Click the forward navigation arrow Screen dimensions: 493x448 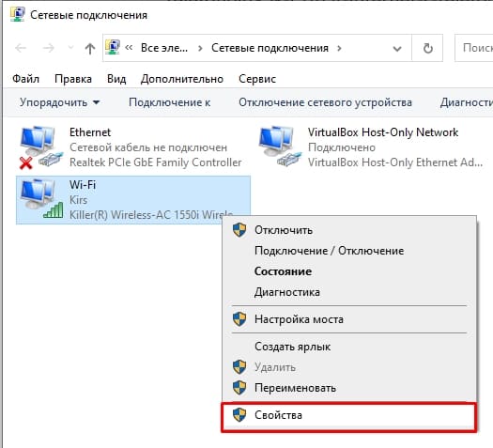49,48
